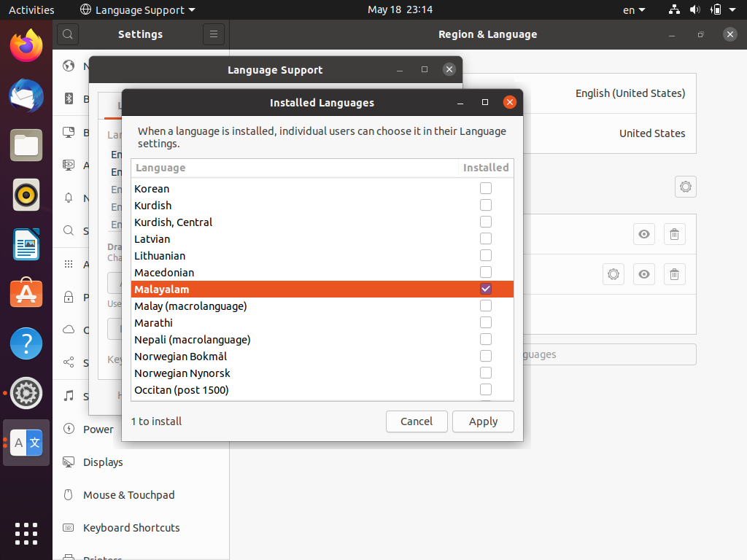The width and height of the screenshot is (747, 560).
Task: Open the Language Support app menu
Action: pos(137,10)
